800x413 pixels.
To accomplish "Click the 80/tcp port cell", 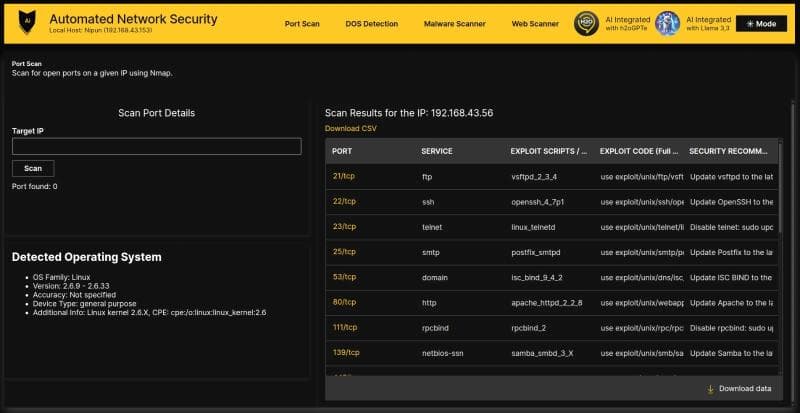I will click(344, 302).
